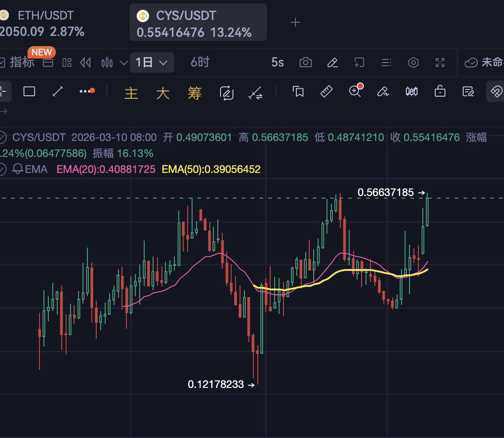Click the small right-arrow below drawing toolbar

(x=4, y=111)
